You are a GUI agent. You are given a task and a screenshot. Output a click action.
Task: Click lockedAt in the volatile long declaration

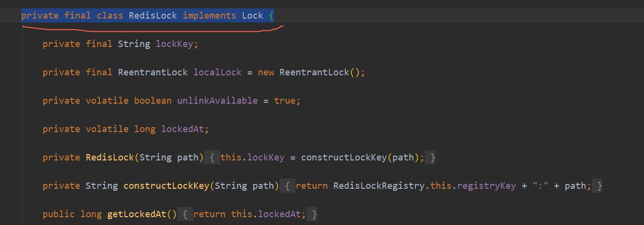[183, 129]
